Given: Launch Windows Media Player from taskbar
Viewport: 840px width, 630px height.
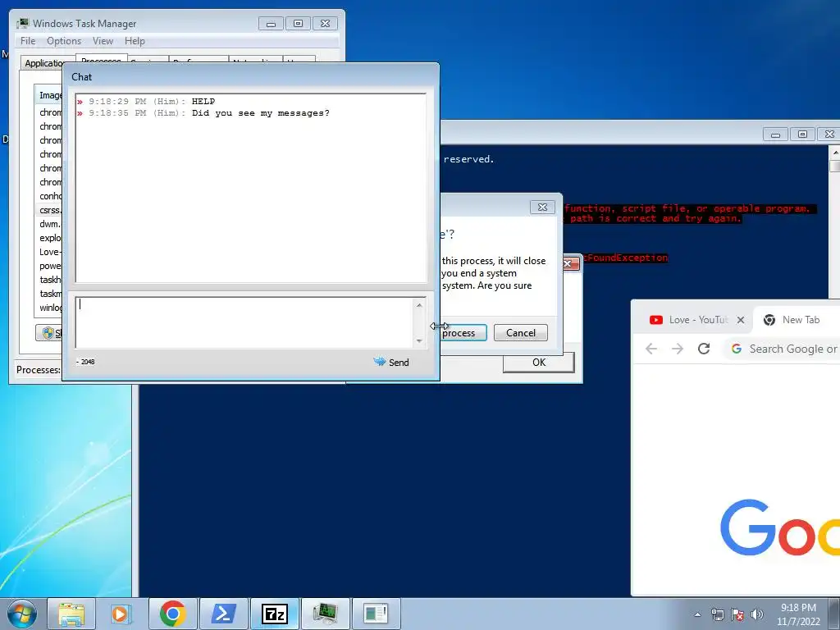Looking at the screenshot, I should [x=121, y=614].
